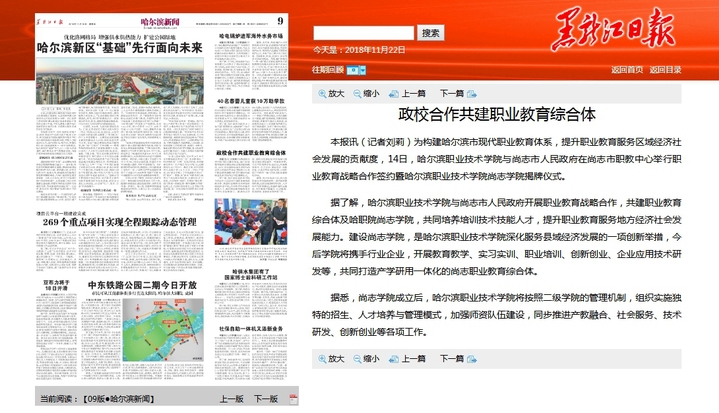Click 放大 label in bottom article toolbar
719x413 pixels.
336,358
